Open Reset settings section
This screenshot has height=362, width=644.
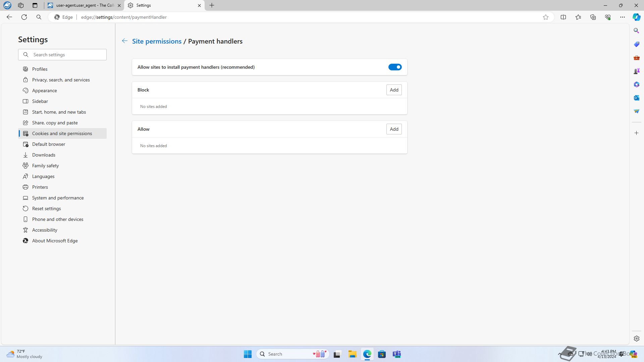(62, 208)
